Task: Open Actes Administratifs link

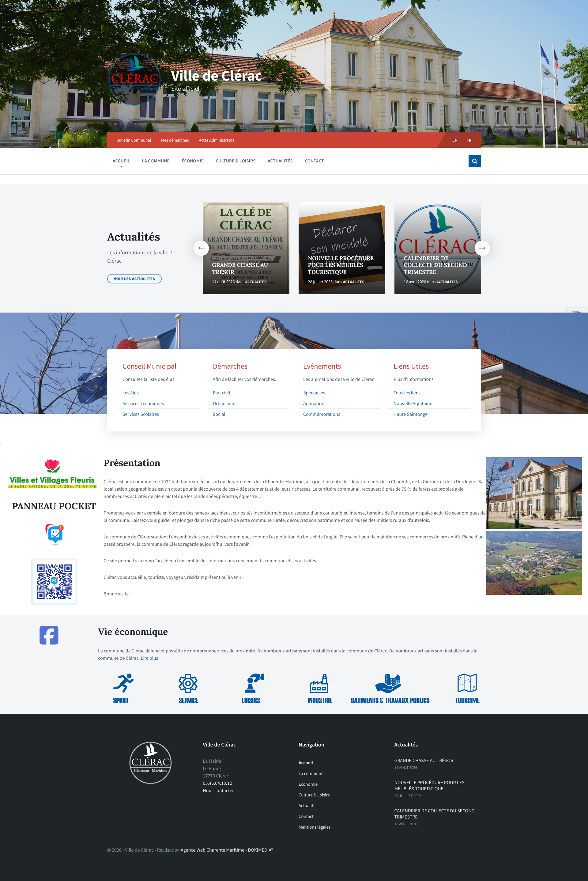Action: [x=217, y=140]
